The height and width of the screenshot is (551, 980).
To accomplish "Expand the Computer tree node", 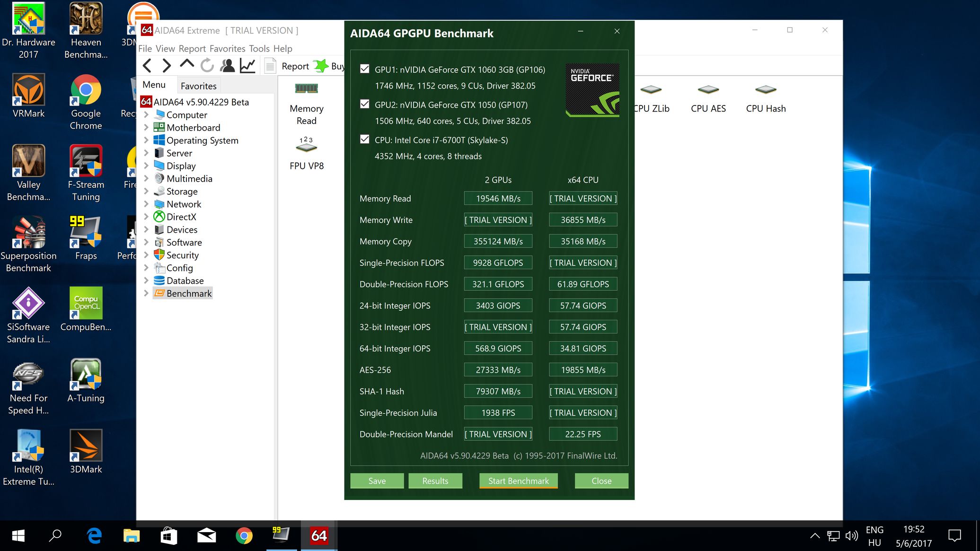I will click(x=146, y=114).
